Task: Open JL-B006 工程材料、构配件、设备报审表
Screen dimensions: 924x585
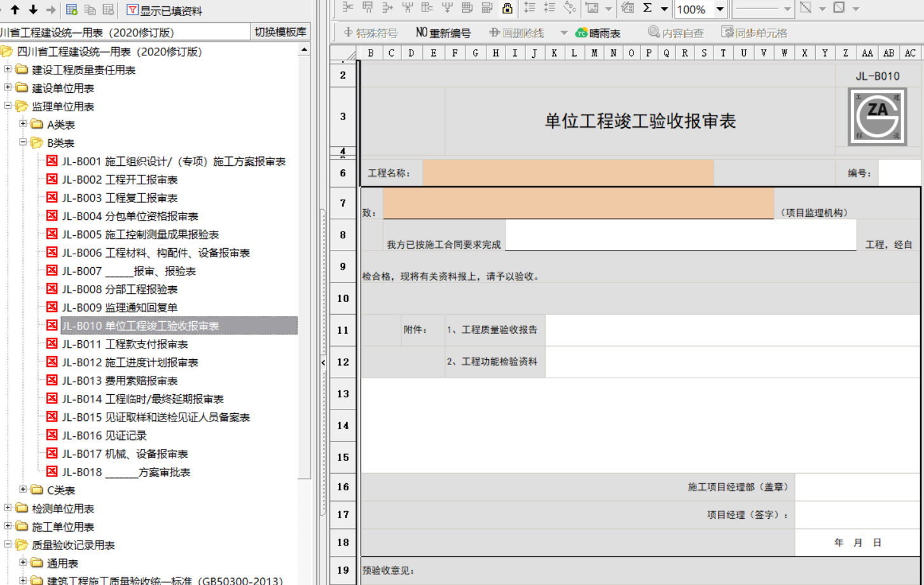Action: [156, 253]
